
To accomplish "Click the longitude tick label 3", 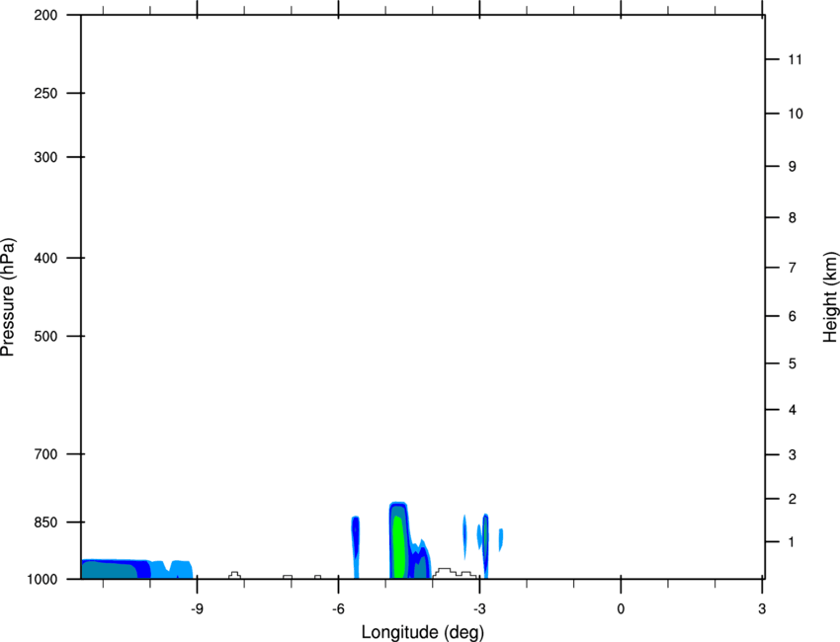I will pos(762,608).
